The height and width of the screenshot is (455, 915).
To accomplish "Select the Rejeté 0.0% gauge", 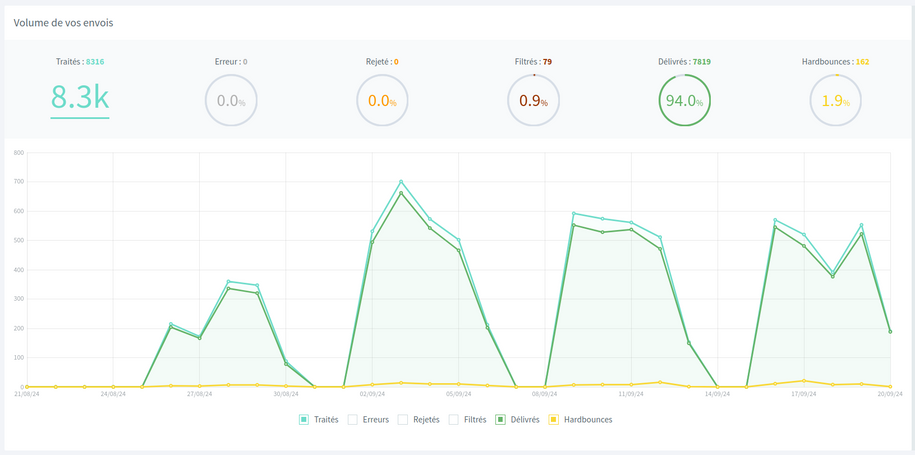I will [382, 100].
